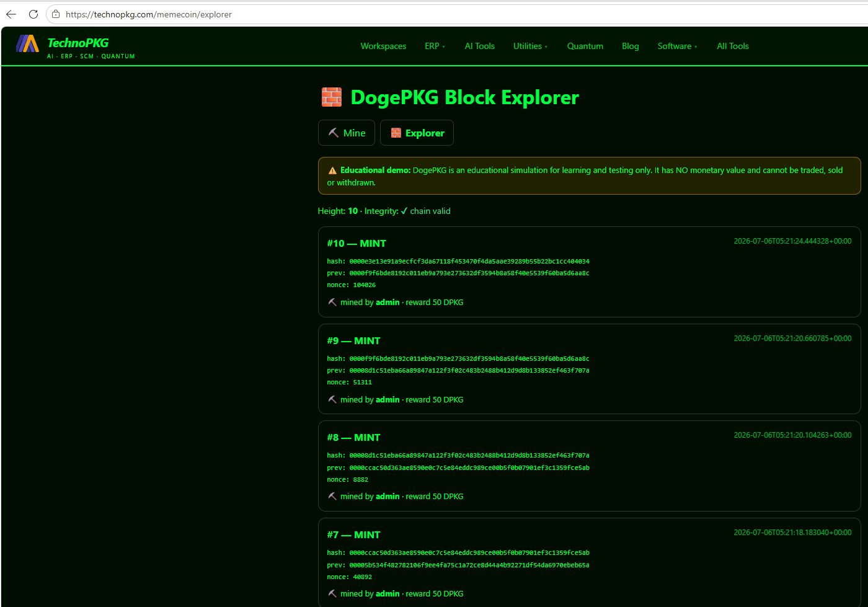The height and width of the screenshot is (607, 868).
Task: Open the All Tools nav item
Action: tap(733, 46)
